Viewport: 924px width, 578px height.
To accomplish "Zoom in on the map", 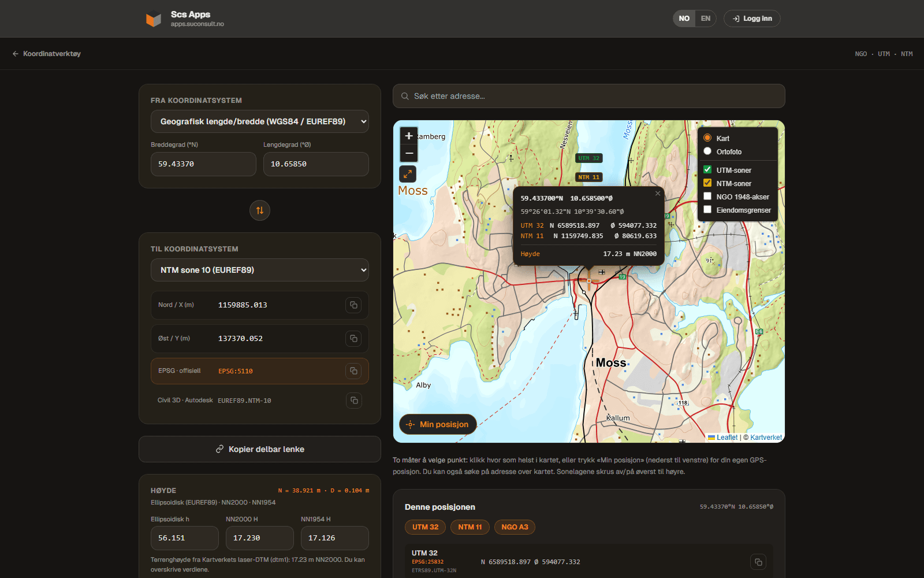I will click(x=409, y=136).
